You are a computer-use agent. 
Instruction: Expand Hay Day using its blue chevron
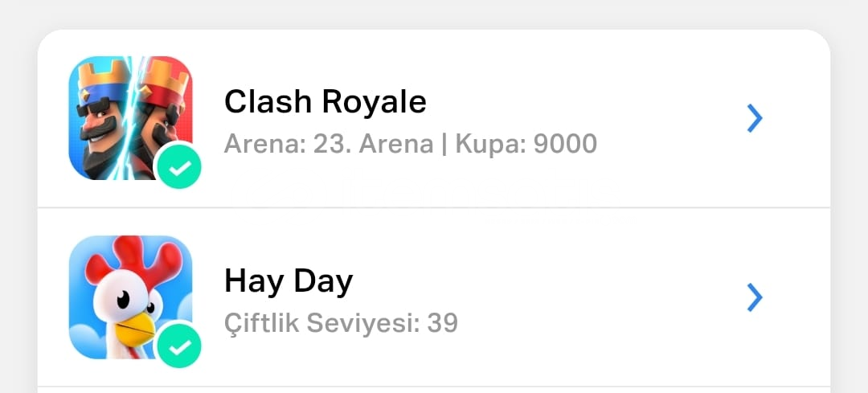(x=755, y=298)
